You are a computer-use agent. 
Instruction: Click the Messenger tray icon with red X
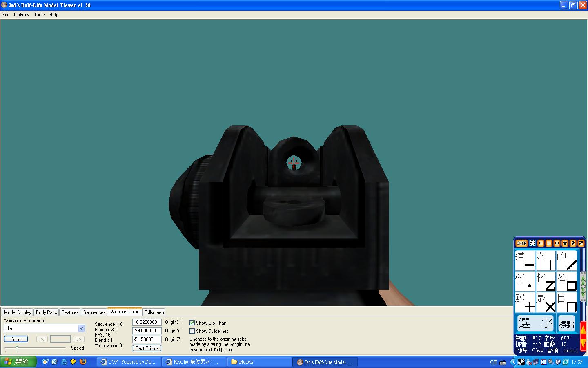pos(529,362)
